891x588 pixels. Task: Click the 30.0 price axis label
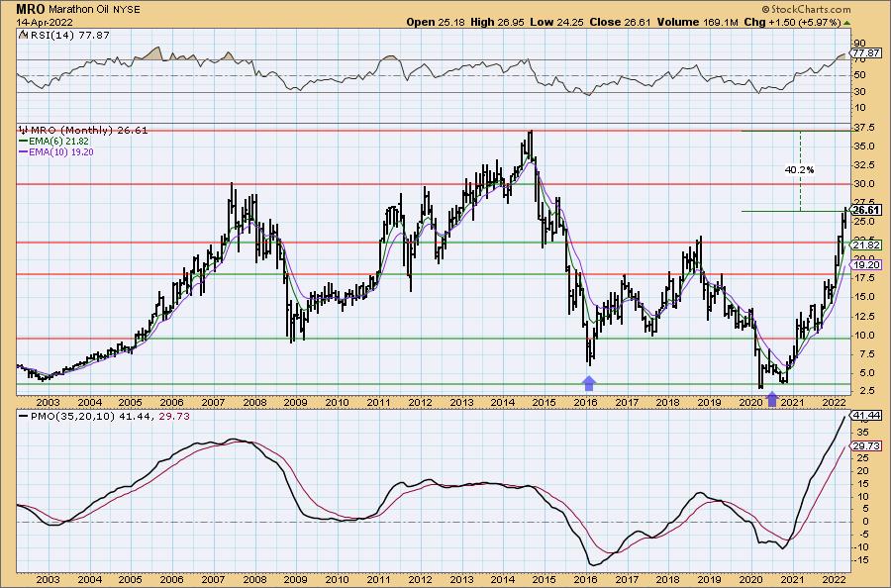point(863,184)
